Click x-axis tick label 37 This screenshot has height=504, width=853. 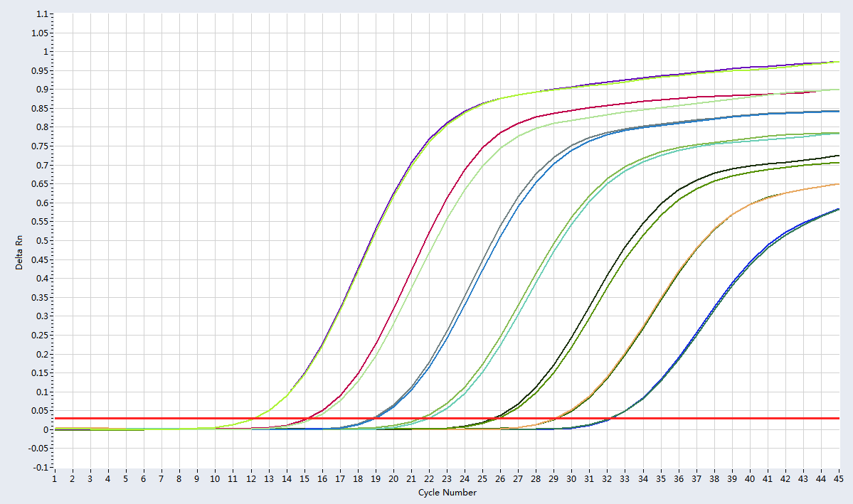(696, 480)
